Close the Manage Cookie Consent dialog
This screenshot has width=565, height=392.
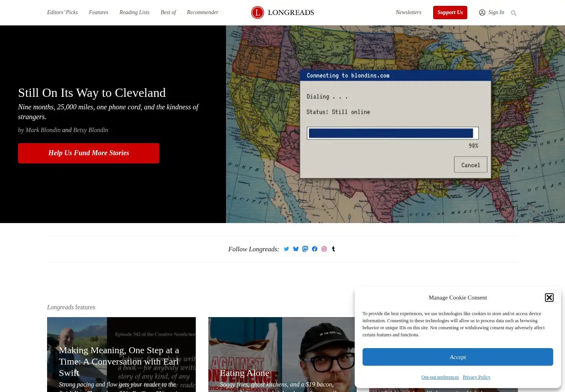(549, 298)
